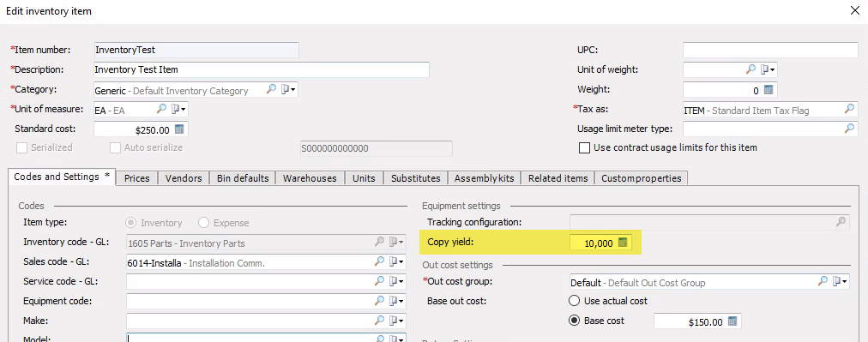Open Weight calculator icon
868x342 pixels.
point(769,90)
